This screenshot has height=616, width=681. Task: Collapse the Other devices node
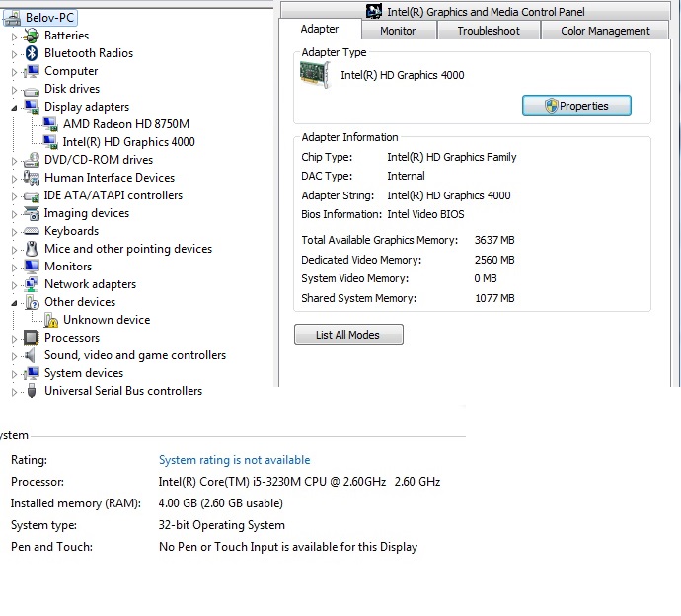tap(14, 303)
